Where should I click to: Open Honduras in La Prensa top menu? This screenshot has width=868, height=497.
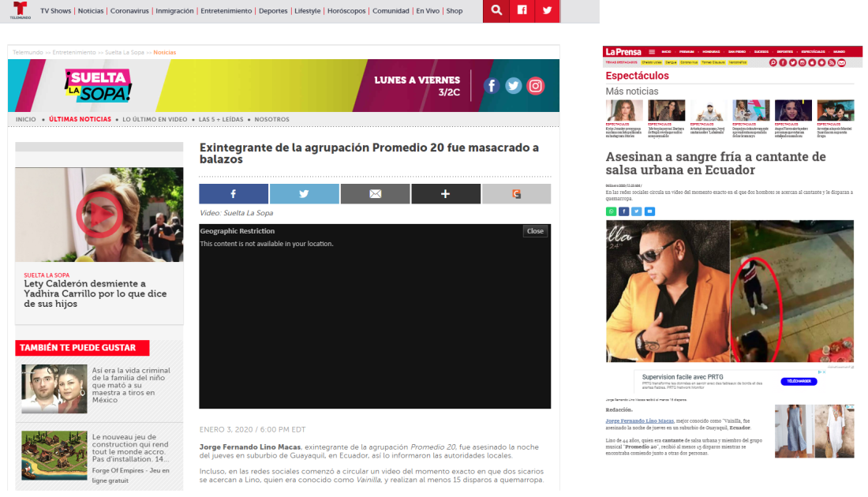(x=711, y=52)
